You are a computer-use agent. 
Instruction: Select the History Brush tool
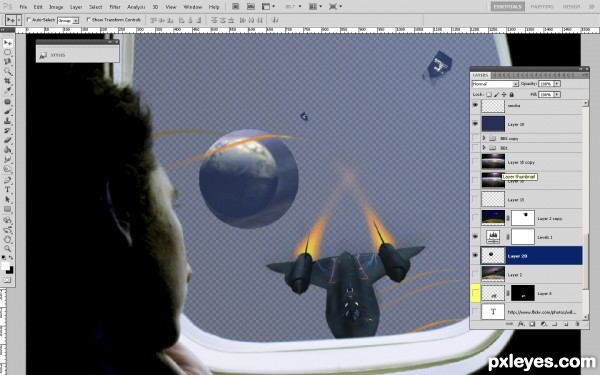[7, 130]
